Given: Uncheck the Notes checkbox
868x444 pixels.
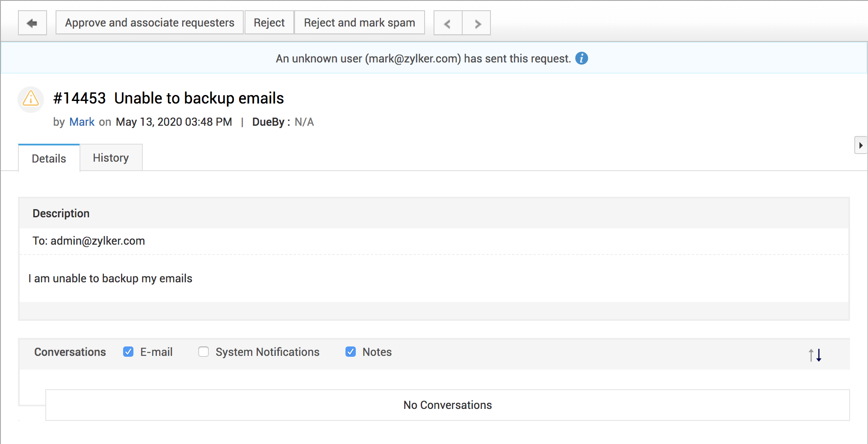Looking at the screenshot, I should tap(351, 352).
